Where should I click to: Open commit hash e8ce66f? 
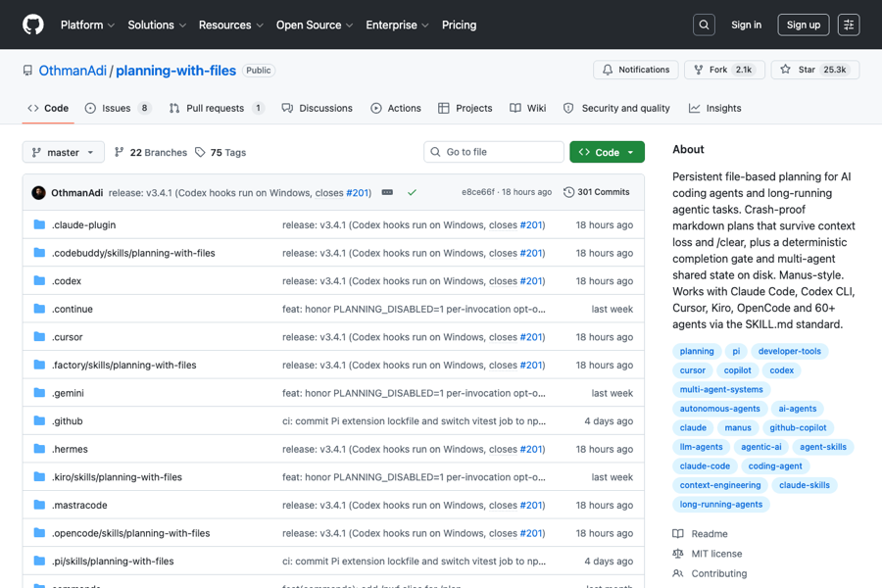[478, 192]
